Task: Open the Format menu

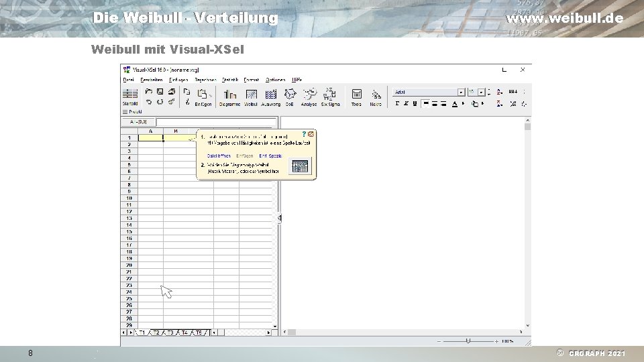Action: click(252, 80)
